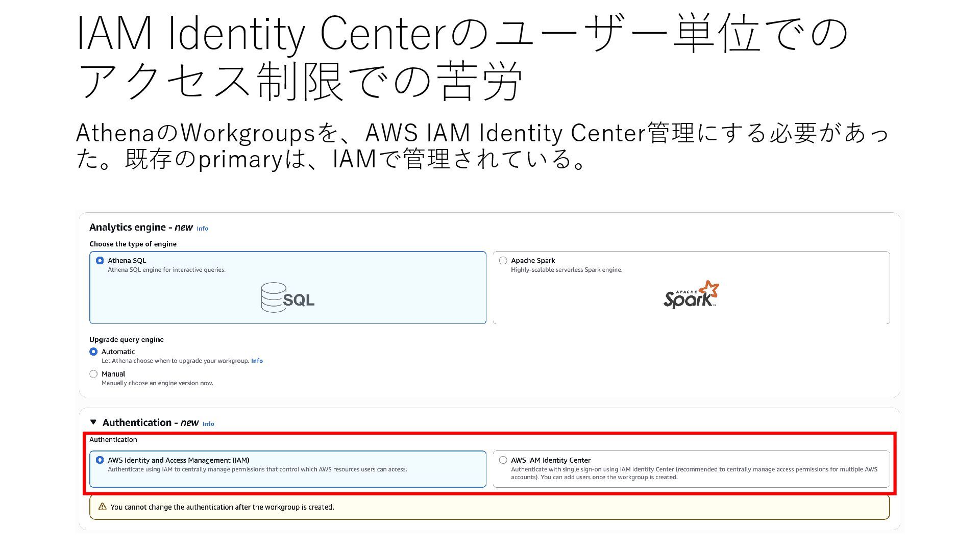Image resolution: width=980 pixels, height=551 pixels.
Task: Select the Athena SQL radio button
Action: [x=100, y=261]
